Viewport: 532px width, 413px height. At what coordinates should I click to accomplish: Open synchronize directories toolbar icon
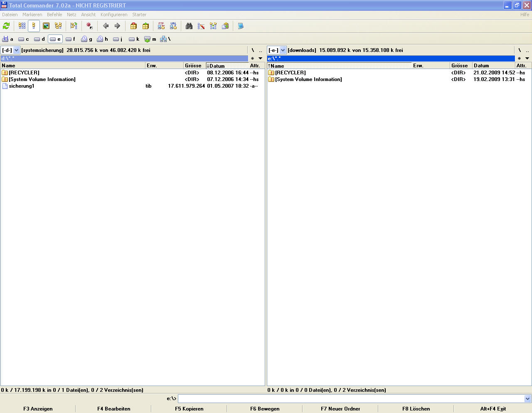(213, 26)
